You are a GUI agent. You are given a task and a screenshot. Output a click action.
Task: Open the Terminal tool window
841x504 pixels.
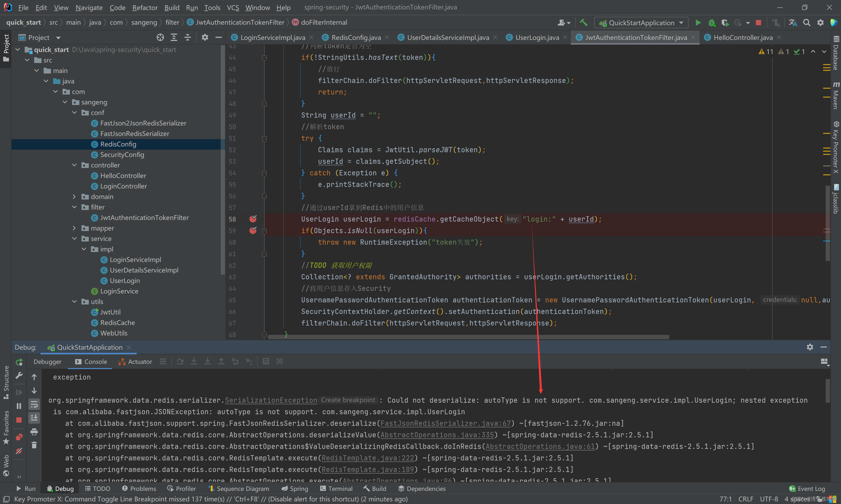(336, 488)
